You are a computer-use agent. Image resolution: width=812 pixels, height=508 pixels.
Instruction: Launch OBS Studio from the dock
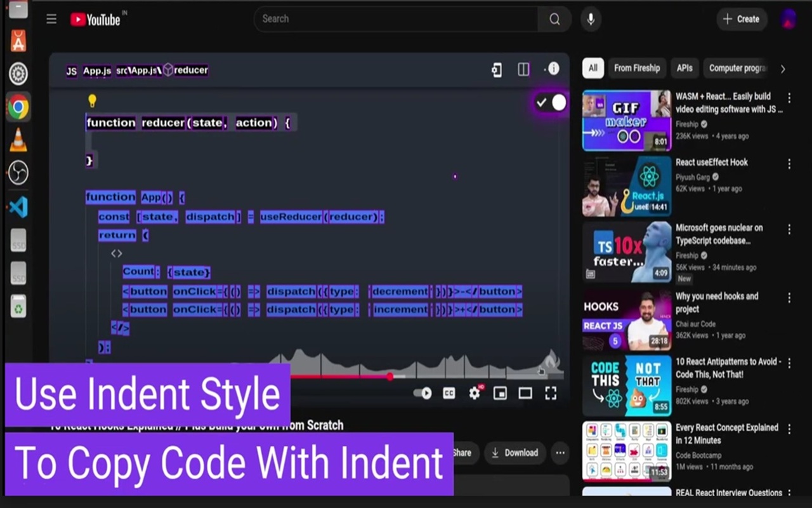click(18, 173)
